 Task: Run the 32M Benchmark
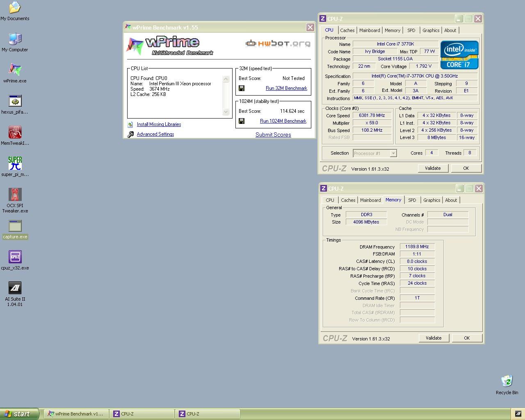pos(286,88)
